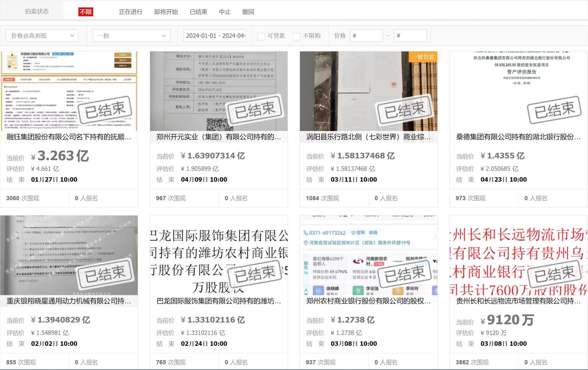Click end time 04月09日 10:00
588x370 pixels.
204,180
